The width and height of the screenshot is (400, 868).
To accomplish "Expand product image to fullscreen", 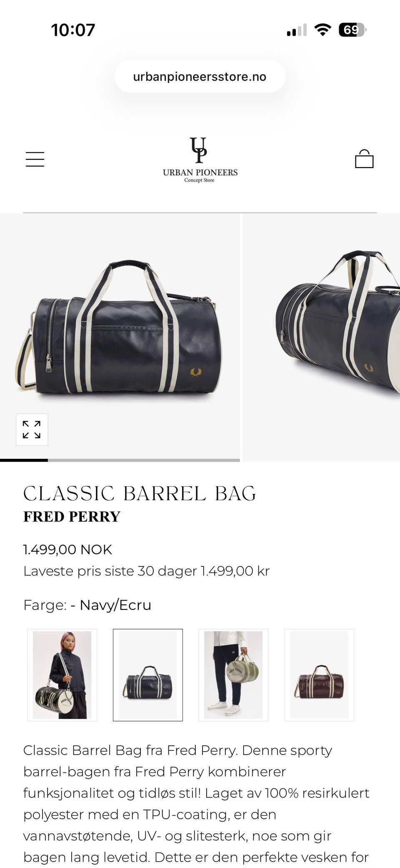I will (x=32, y=430).
